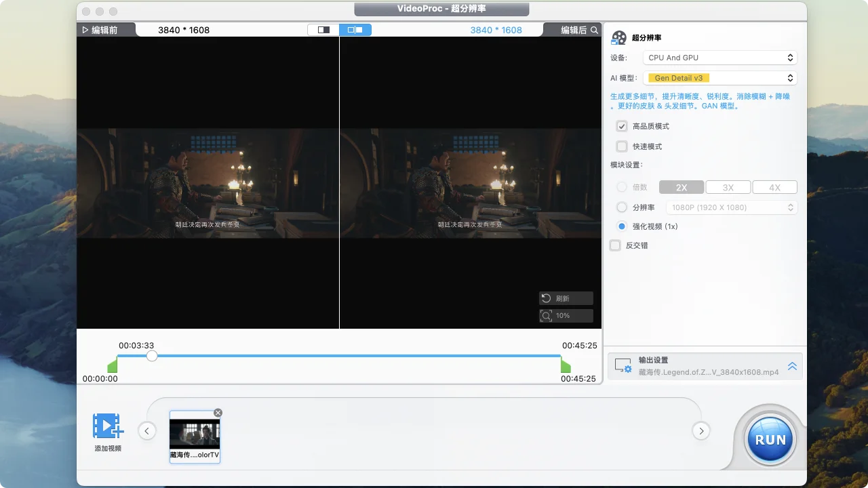Viewport: 868px width, 488px height.
Task: Click the RUN button
Action: [x=770, y=439]
